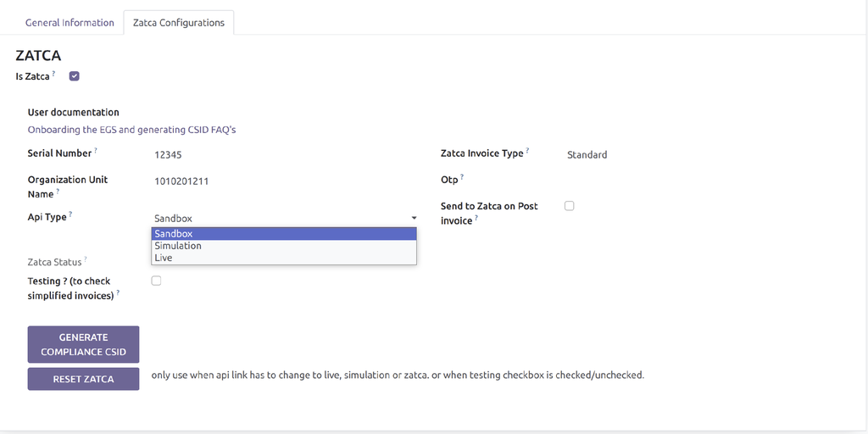Click the Zatca Invoice Type value Standard

[587, 155]
